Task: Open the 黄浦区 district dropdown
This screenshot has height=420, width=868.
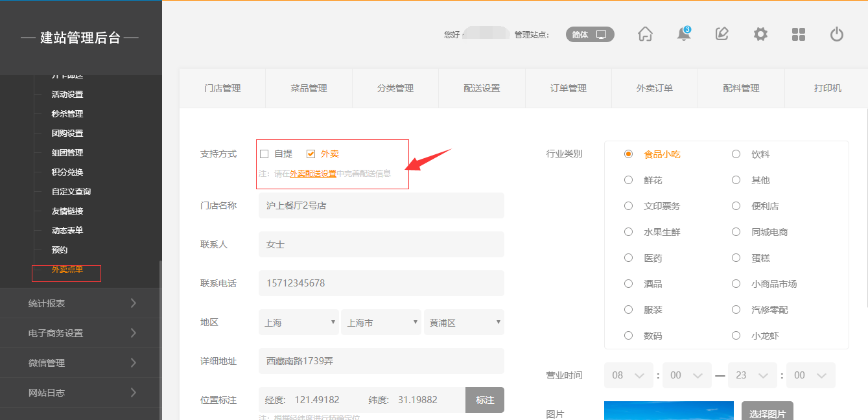Action: click(x=463, y=322)
